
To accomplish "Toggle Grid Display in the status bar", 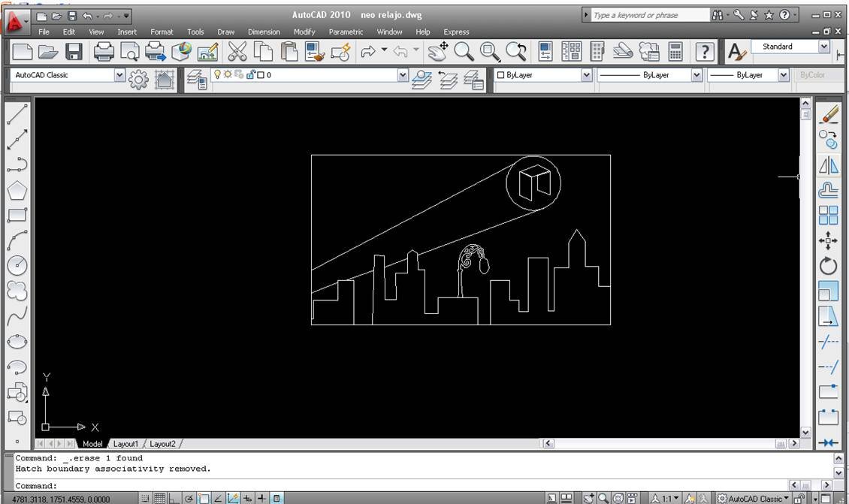I will [x=160, y=499].
